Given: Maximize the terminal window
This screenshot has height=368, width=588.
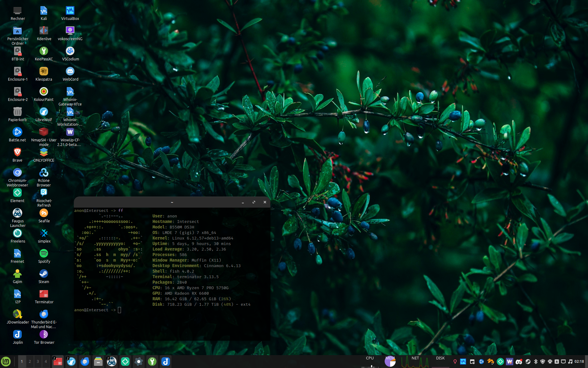Looking at the screenshot, I should coord(254,202).
